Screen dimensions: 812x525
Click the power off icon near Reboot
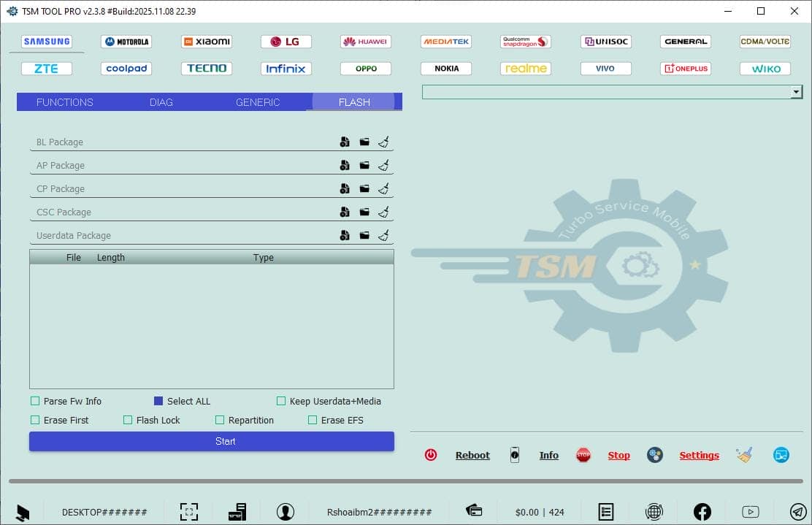pyautogui.click(x=431, y=454)
